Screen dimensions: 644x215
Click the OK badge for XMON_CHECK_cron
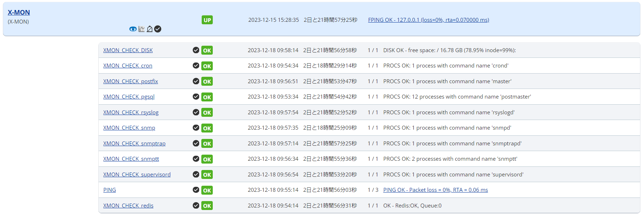coord(207,66)
